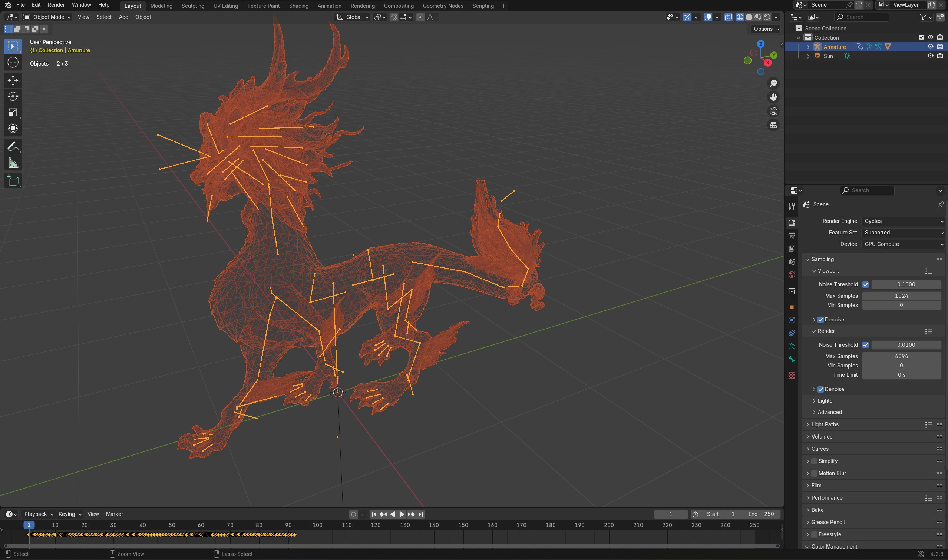The height and width of the screenshot is (560, 948).
Task: Enable the Motion Blur checkbox
Action: point(814,473)
